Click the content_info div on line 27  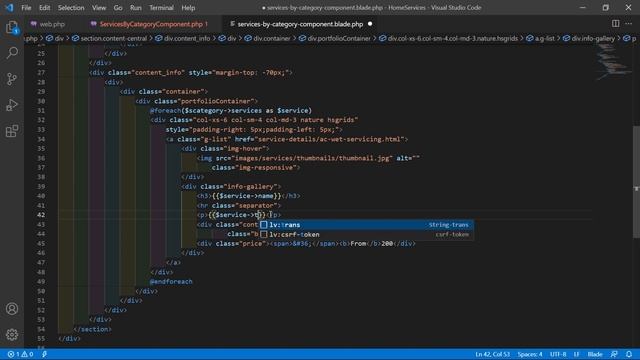191,72
